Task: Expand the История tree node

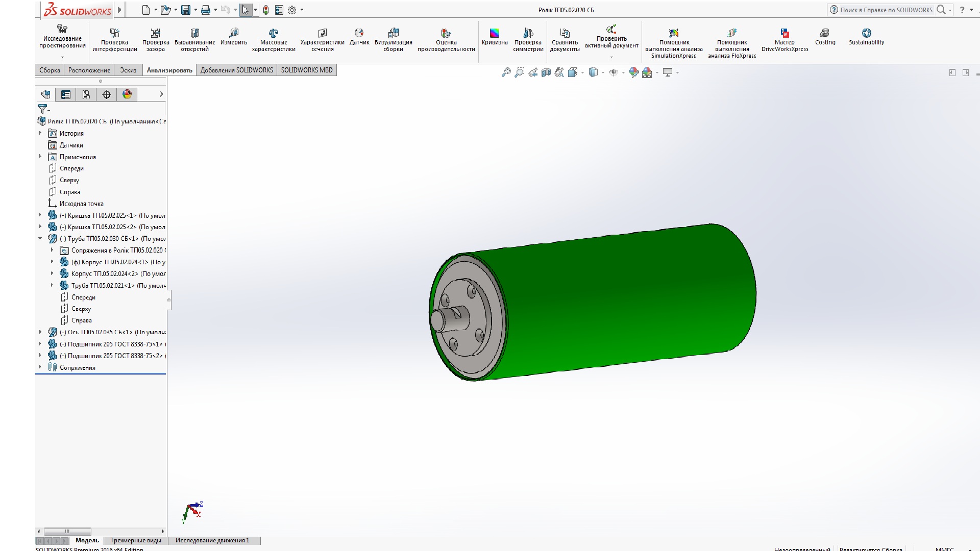Action: 40,133
